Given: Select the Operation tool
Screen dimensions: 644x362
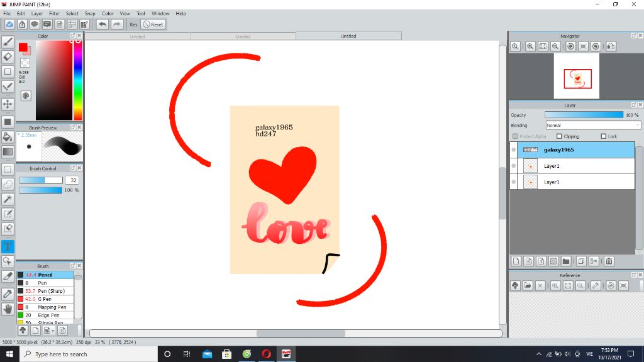Looking at the screenshot, I should (x=8, y=261).
